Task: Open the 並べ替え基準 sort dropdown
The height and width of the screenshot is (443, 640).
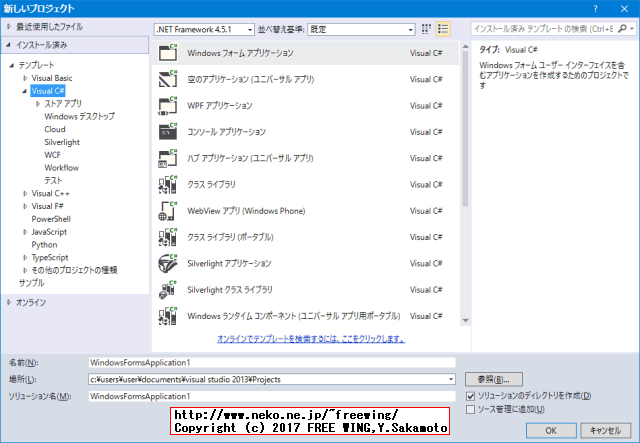Action: tap(361, 29)
